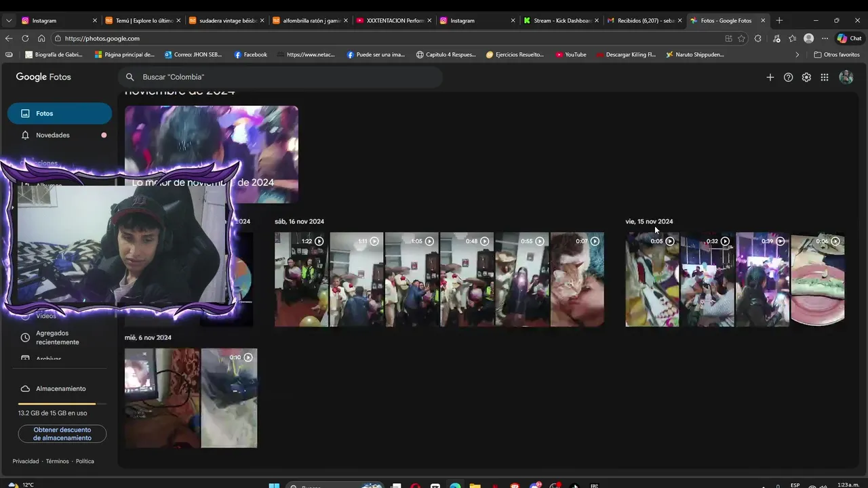Open Google Fotos settings gear
Viewport: 868px width, 488px height.
(x=806, y=77)
